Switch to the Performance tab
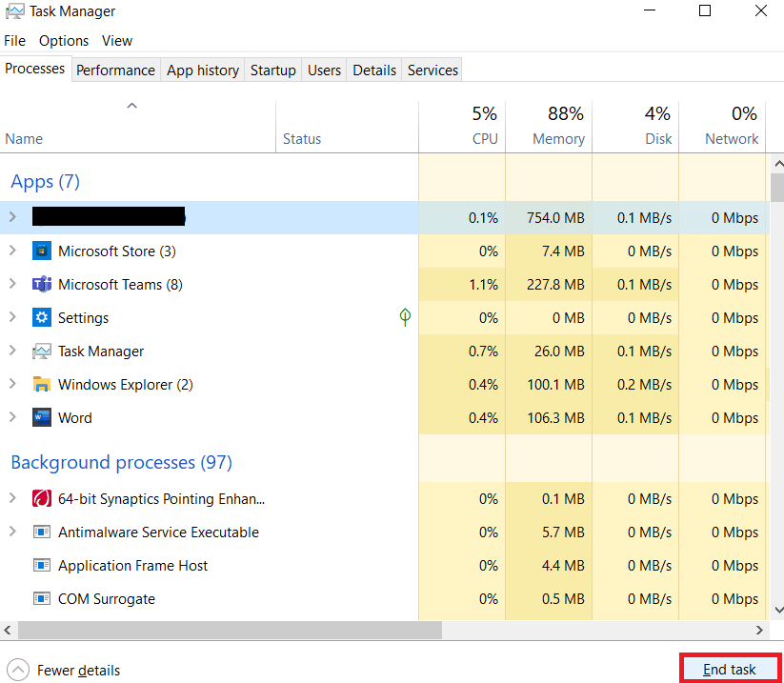This screenshot has width=784, height=683. [115, 70]
